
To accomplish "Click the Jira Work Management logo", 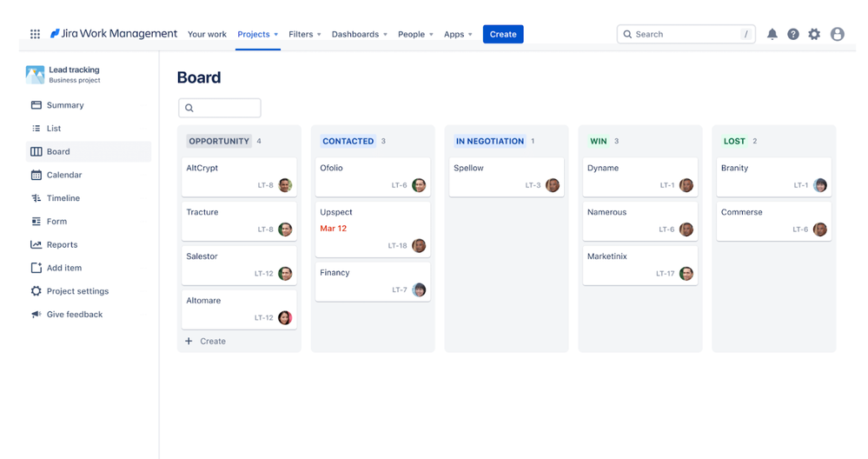I will pyautogui.click(x=114, y=34).
